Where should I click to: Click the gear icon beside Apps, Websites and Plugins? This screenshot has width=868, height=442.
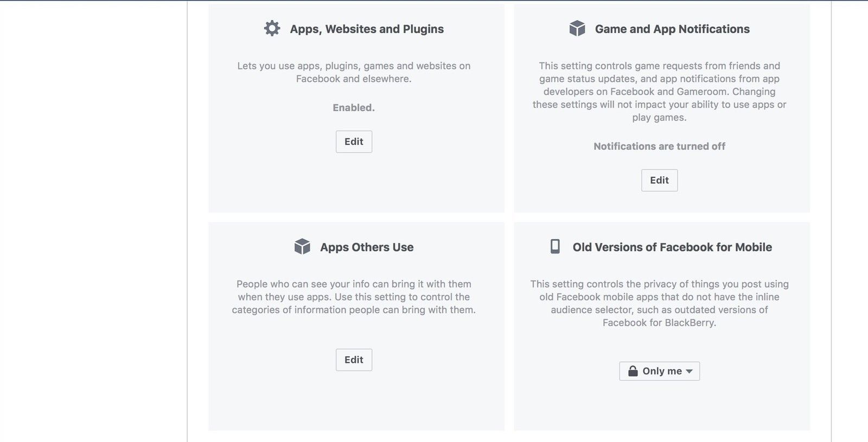pos(272,29)
